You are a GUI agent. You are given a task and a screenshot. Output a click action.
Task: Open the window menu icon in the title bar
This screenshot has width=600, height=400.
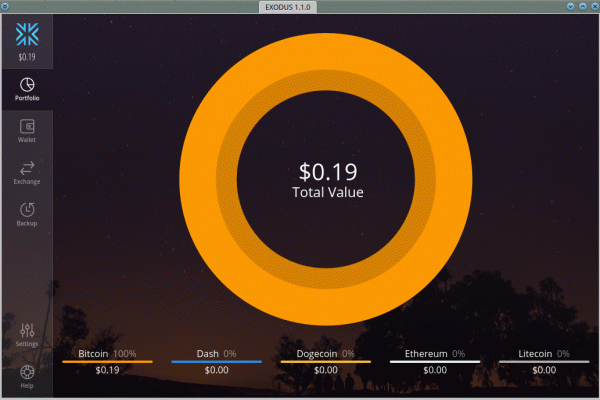pyautogui.click(x=5, y=7)
